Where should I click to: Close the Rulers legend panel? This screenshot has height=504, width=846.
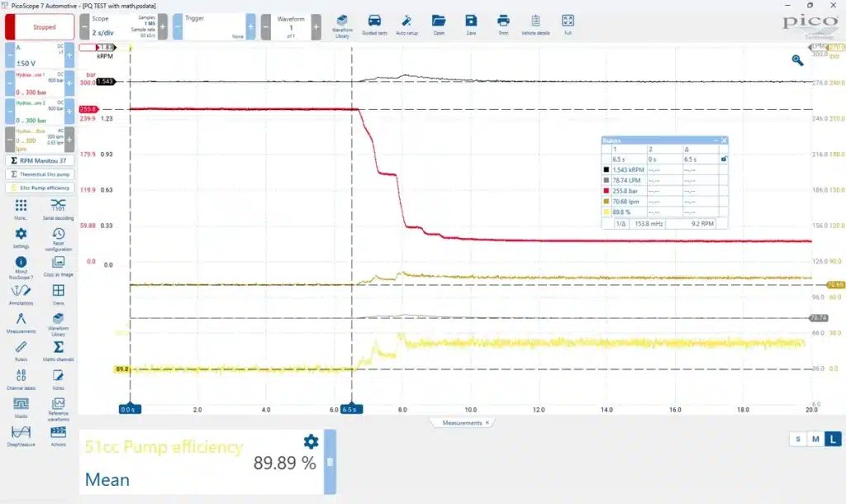click(x=724, y=140)
